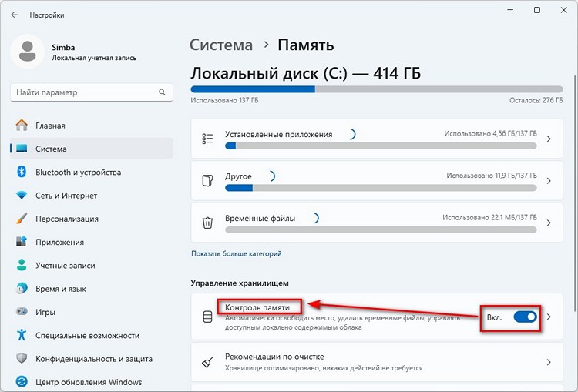Click the Игры gamepad icon
The image size is (578, 392).
[x=22, y=312]
